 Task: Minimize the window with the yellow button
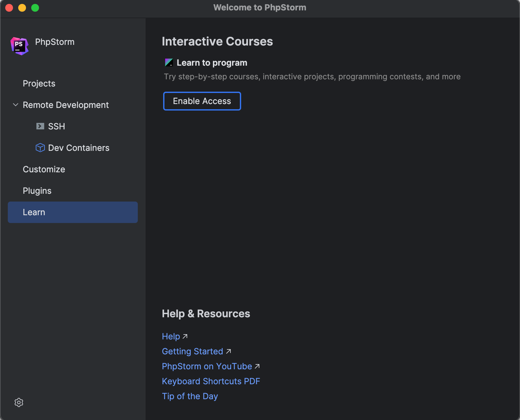coord(22,8)
